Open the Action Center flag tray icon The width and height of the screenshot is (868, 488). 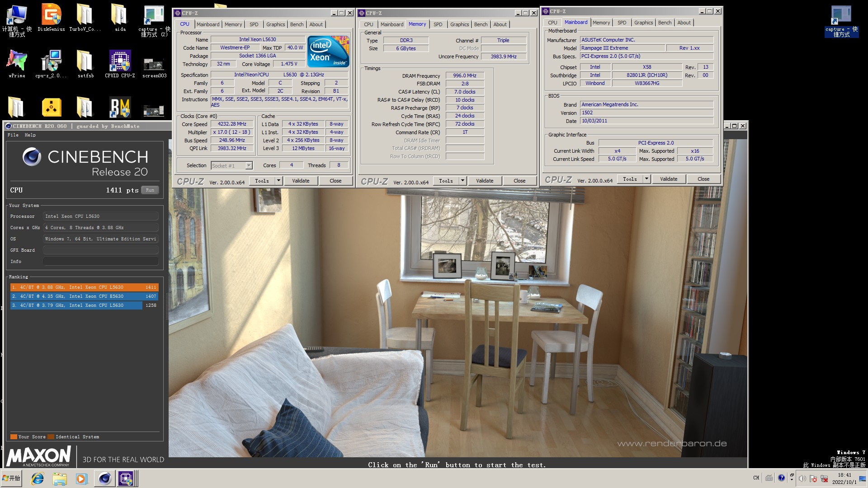coord(813,479)
